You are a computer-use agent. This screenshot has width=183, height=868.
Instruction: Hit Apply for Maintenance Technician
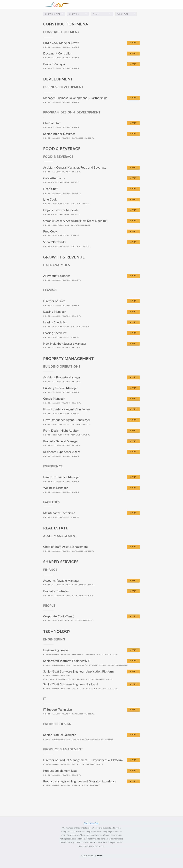coord(133,513)
